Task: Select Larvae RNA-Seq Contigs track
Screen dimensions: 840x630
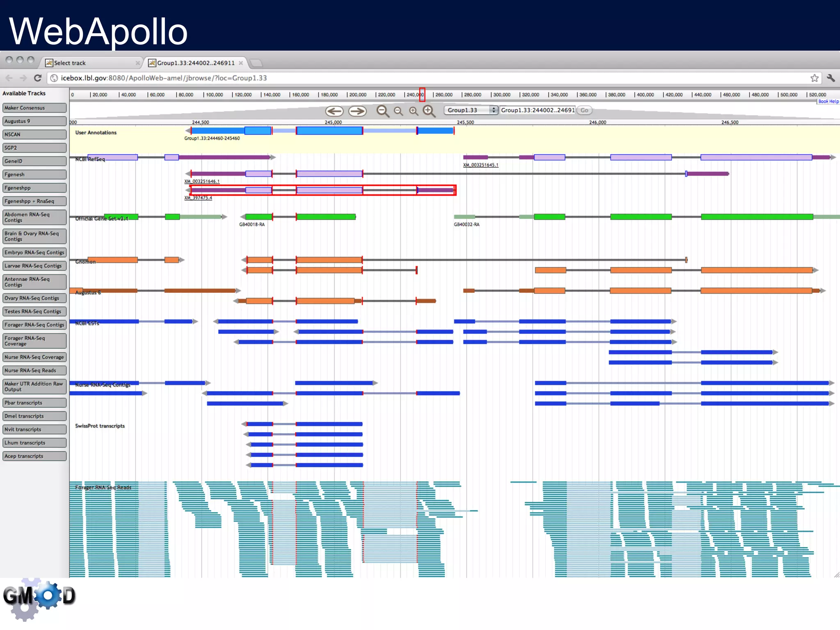Action: pyautogui.click(x=34, y=266)
